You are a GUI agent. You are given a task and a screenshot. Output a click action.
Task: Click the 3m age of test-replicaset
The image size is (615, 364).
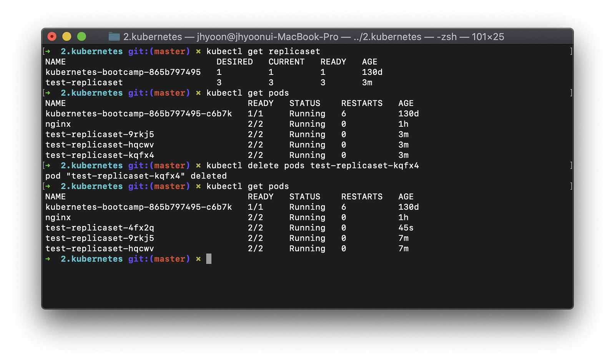tap(367, 83)
